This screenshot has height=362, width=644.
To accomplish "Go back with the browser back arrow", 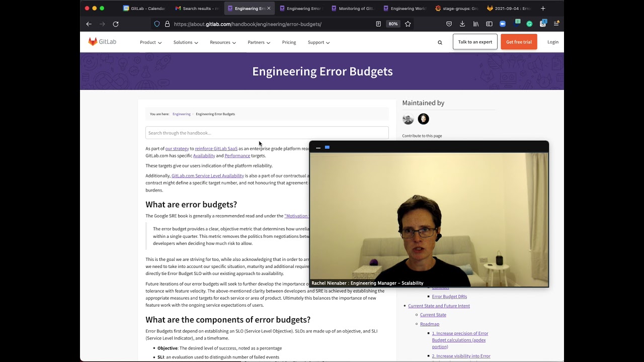I will coord(89,24).
